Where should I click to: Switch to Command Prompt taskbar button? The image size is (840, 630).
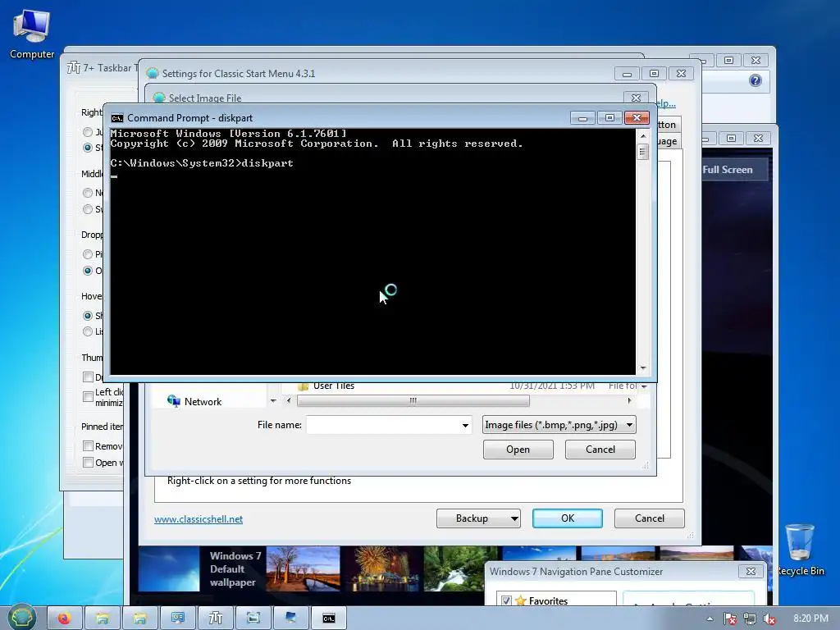tap(328, 619)
